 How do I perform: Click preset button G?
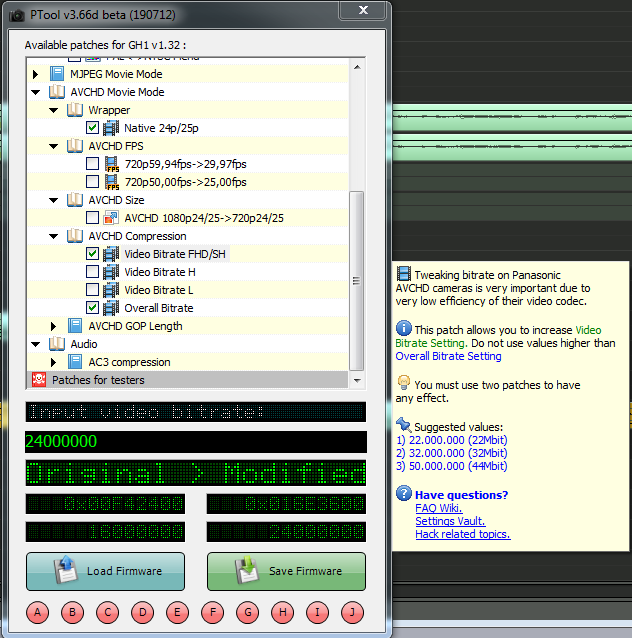tap(247, 612)
